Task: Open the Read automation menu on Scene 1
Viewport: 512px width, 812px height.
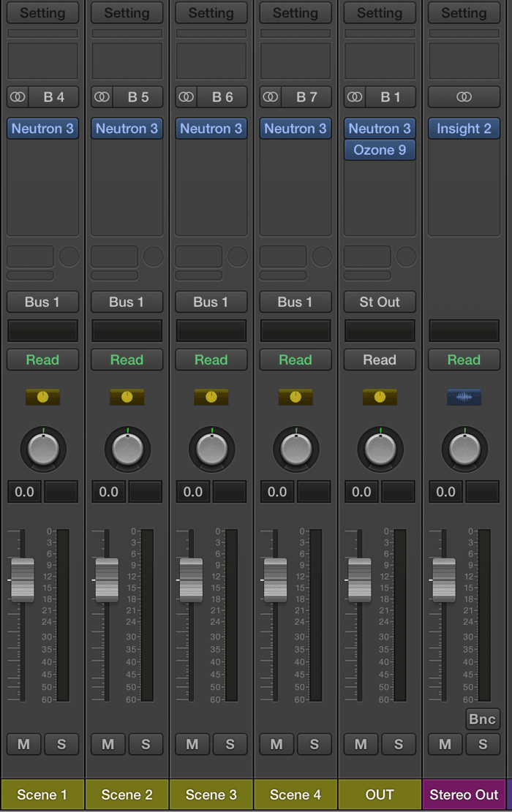Action: click(42, 360)
